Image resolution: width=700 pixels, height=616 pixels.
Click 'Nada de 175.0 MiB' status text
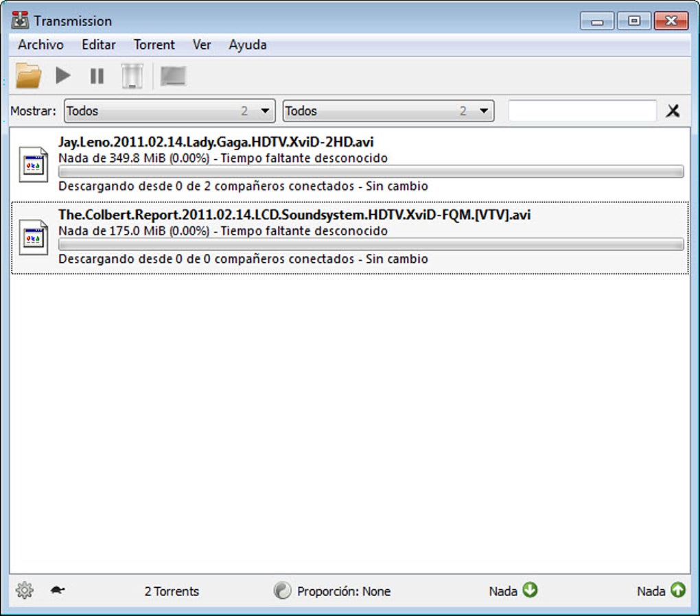coord(223,230)
